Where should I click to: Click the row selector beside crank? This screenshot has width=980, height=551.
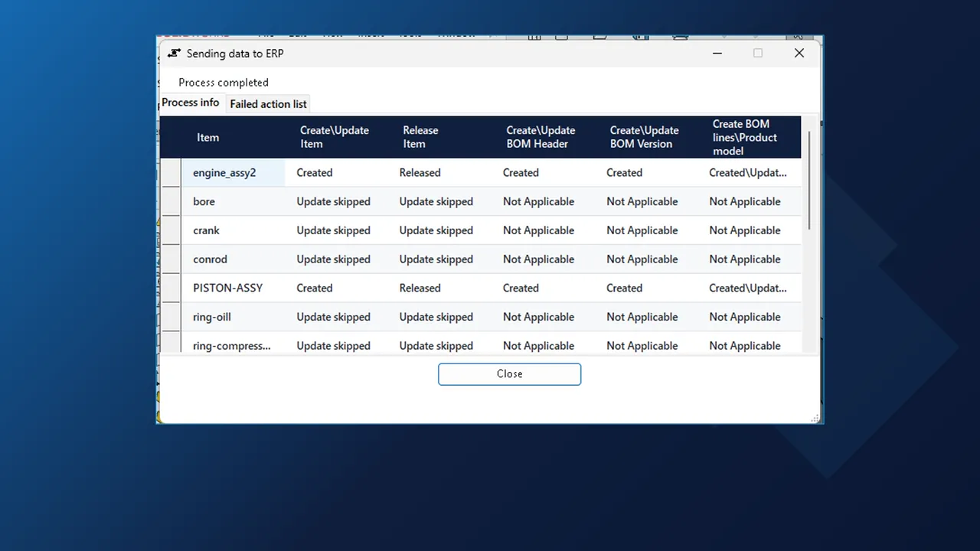click(171, 230)
